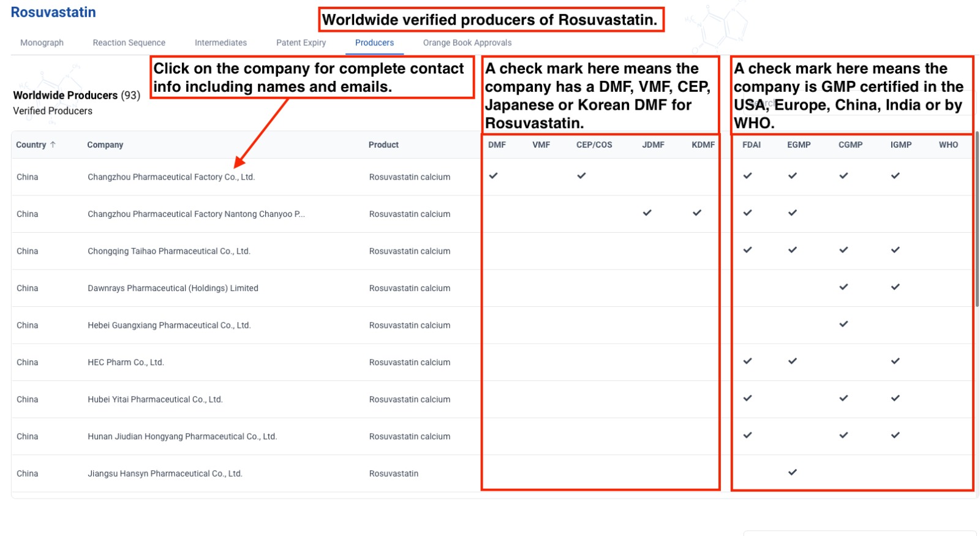Click the KDMF column header
The image size is (980, 536).
tap(703, 145)
